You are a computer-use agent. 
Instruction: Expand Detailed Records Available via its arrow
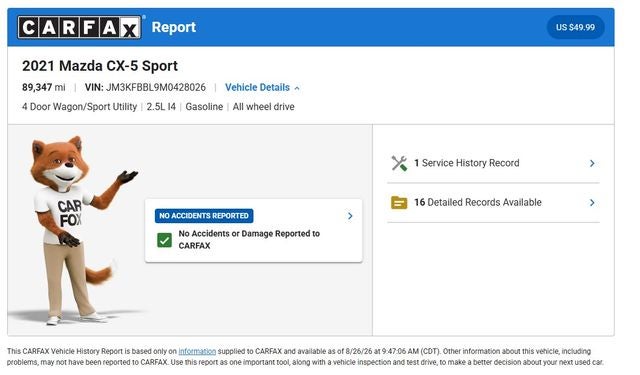click(x=592, y=203)
